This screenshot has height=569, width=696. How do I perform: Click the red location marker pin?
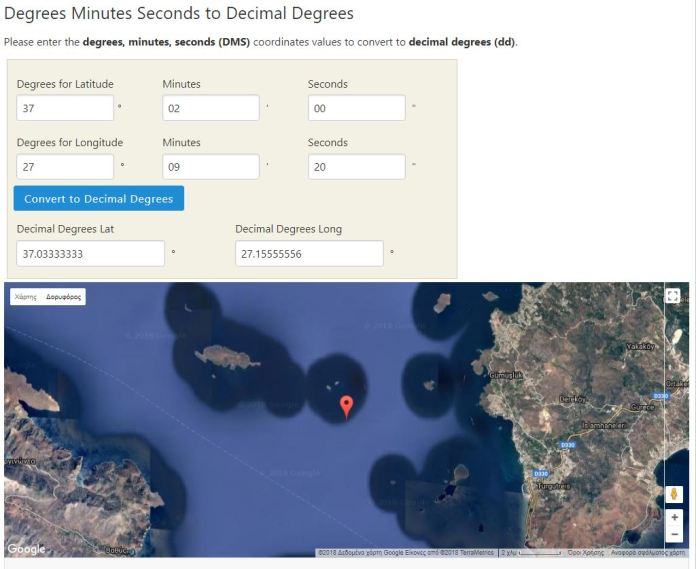(x=346, y=406)
